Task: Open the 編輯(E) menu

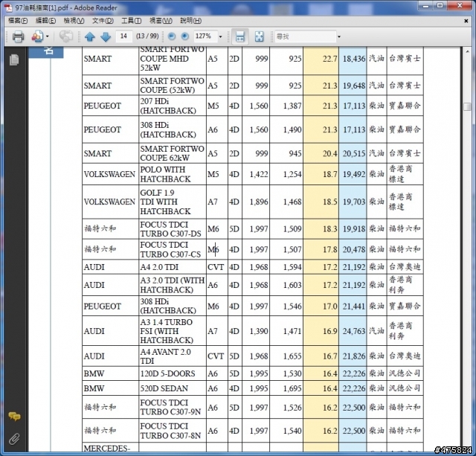Action: pos(45,21)
